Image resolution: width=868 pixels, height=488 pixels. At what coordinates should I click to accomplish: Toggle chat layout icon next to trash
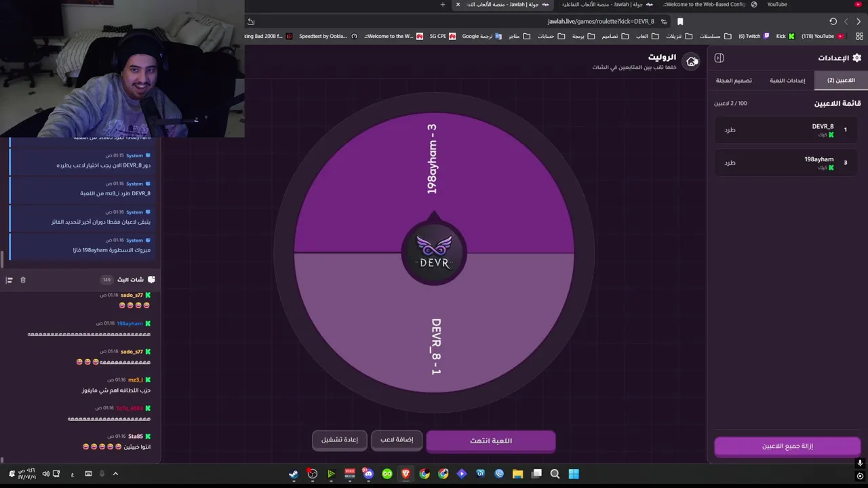9,280
